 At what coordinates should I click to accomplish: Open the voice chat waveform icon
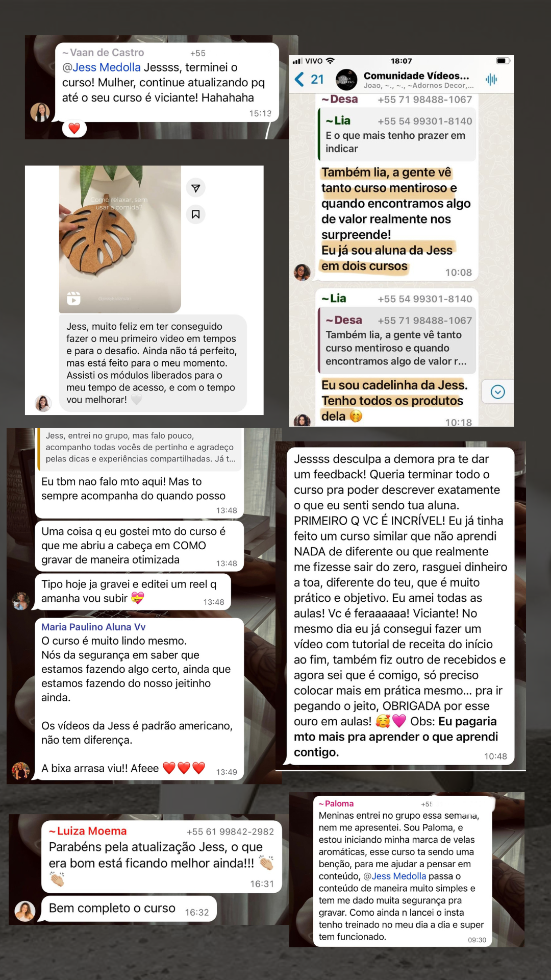491,79
